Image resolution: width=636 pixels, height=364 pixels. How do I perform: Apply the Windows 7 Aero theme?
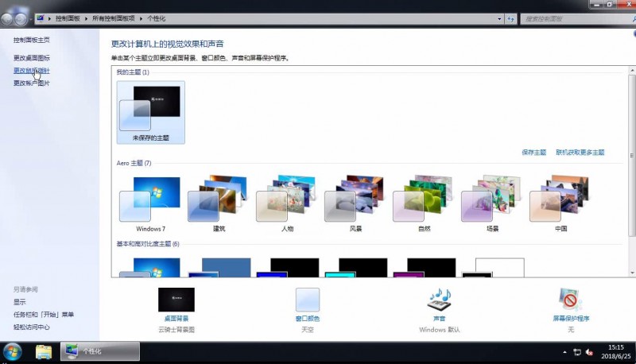click(150, 204)
